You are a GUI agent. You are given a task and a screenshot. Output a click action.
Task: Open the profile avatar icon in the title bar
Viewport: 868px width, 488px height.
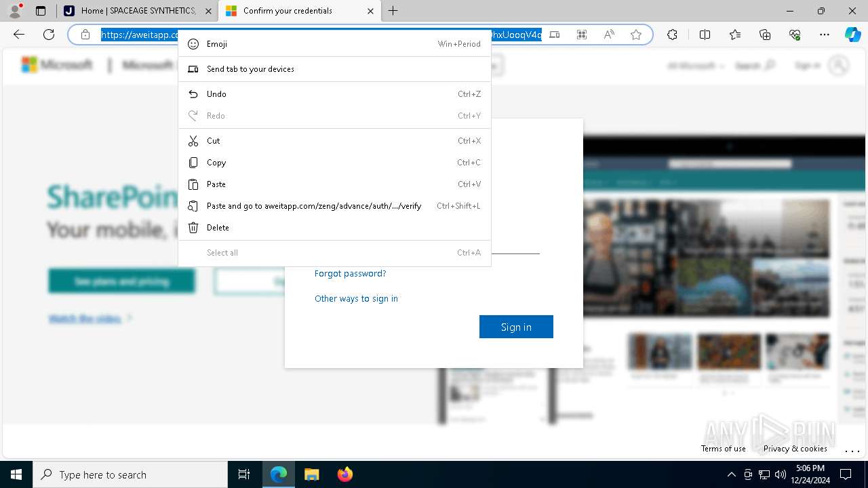[x=15, y=11]
